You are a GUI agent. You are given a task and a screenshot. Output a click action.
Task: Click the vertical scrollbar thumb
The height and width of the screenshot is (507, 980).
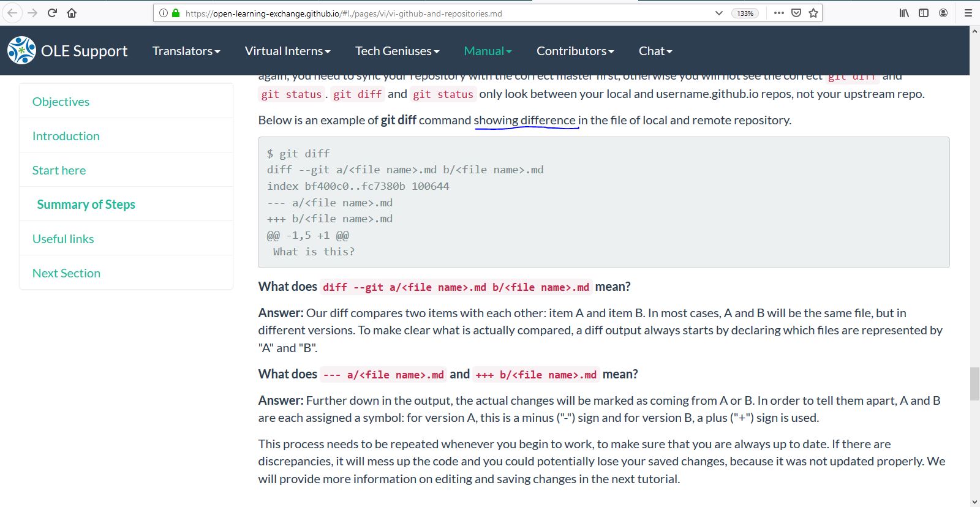(x=974, y=383)
